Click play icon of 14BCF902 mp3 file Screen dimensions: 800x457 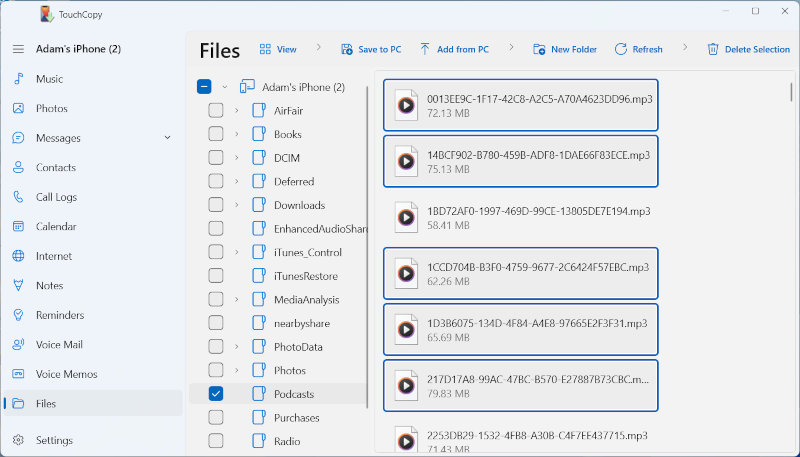tap(406, 162)
